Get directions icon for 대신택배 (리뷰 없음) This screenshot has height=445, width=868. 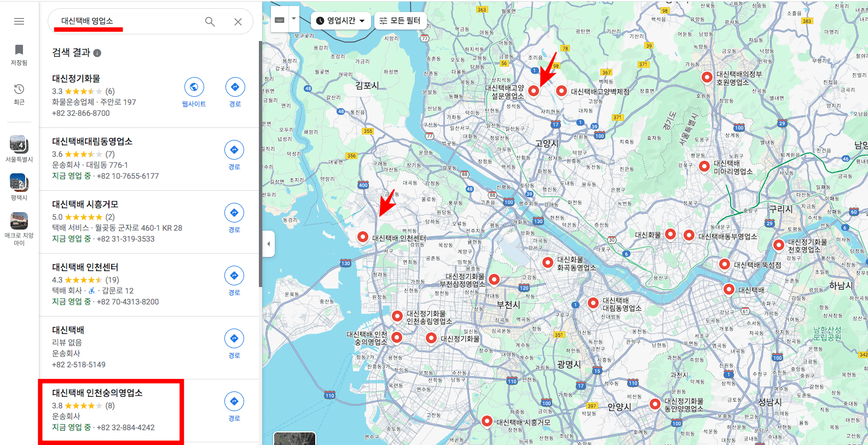pyautogui.click(x=234, y=338)
